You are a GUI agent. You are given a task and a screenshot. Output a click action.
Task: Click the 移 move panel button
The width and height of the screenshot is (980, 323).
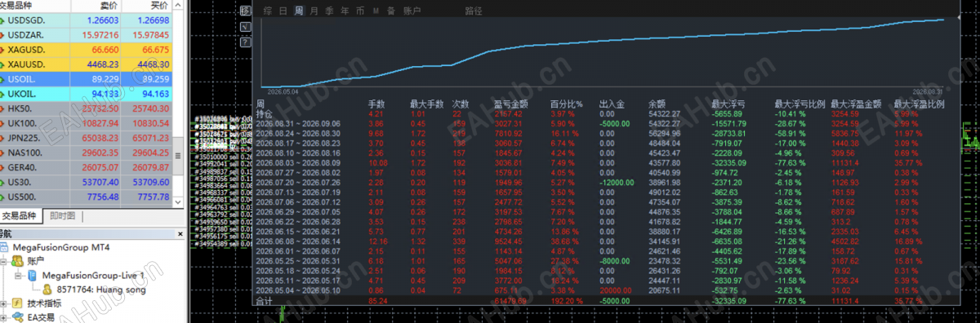(x=247, y=11)
